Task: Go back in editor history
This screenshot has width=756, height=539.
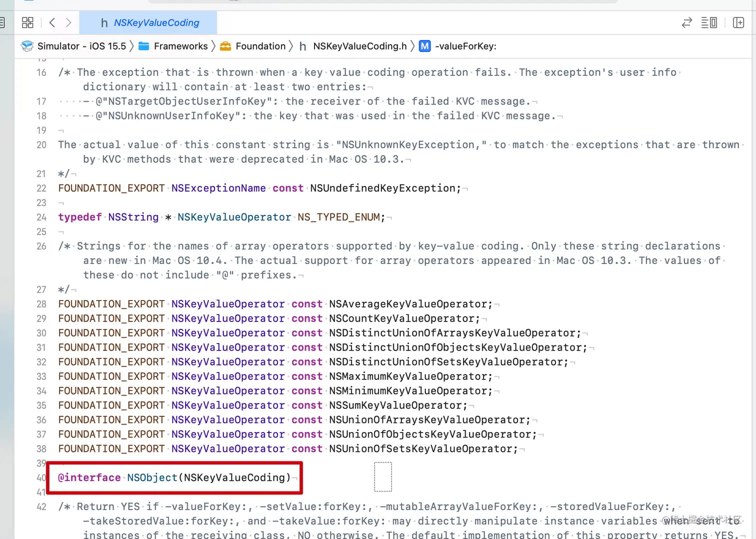Action: coord(52,22)
